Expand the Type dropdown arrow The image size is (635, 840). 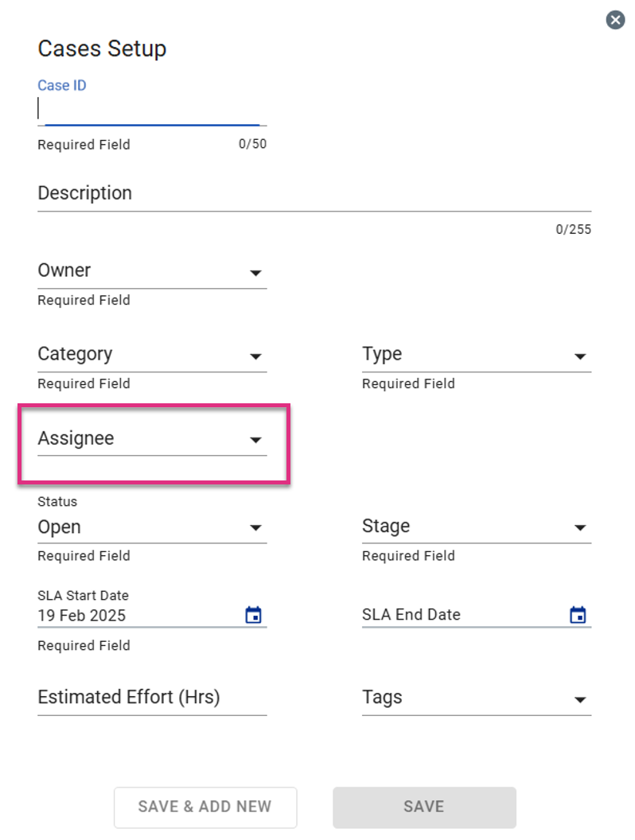(x=580, y=357)
